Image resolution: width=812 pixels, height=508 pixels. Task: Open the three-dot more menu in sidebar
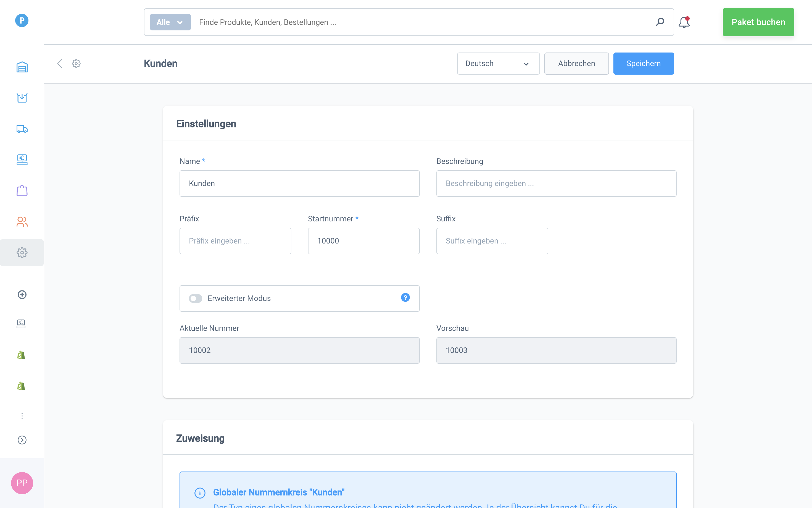click(x=22, y=416)
